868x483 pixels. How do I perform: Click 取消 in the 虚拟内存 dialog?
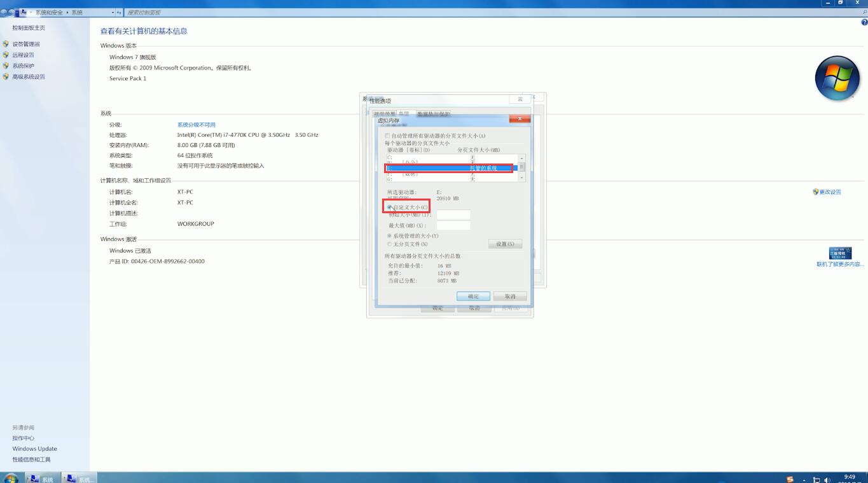(510, 296)
